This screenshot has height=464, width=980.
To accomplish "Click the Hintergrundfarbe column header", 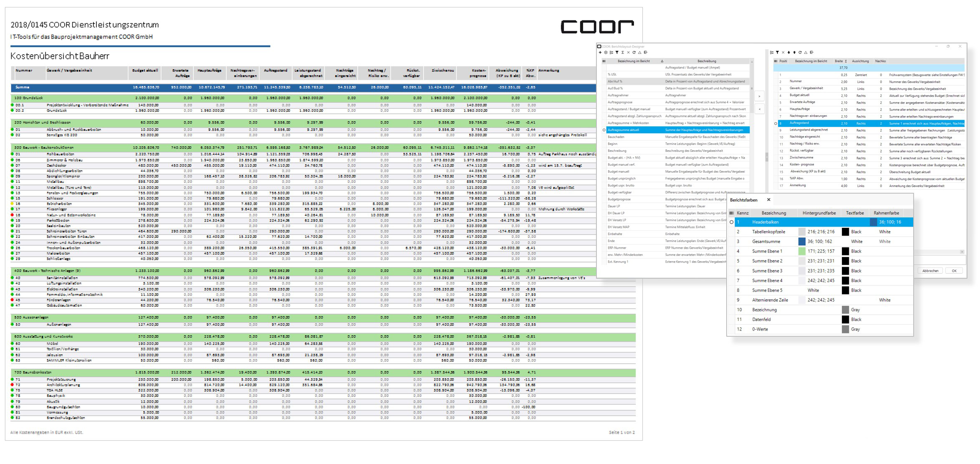I will tap(819, 213).
